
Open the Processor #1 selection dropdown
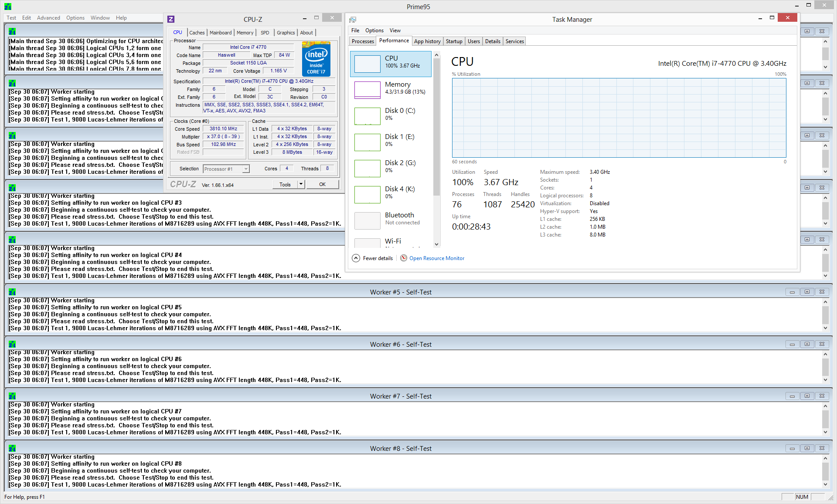246,169
